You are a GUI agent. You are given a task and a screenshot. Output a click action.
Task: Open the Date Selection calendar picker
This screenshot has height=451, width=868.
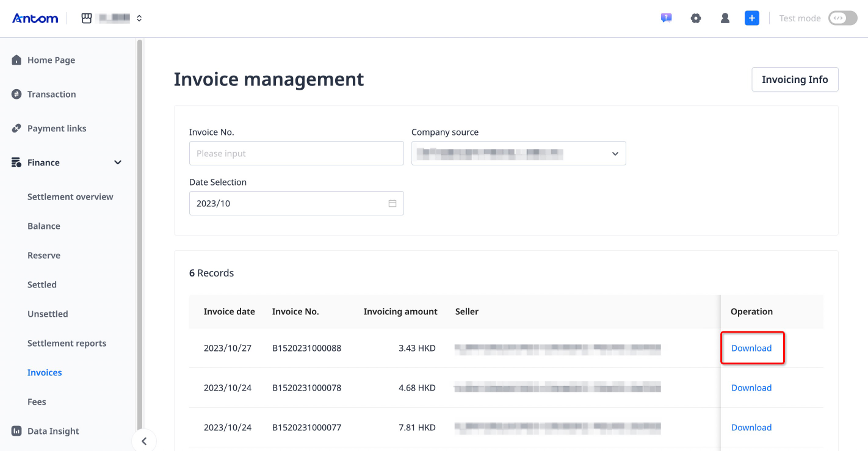(392, 203)
